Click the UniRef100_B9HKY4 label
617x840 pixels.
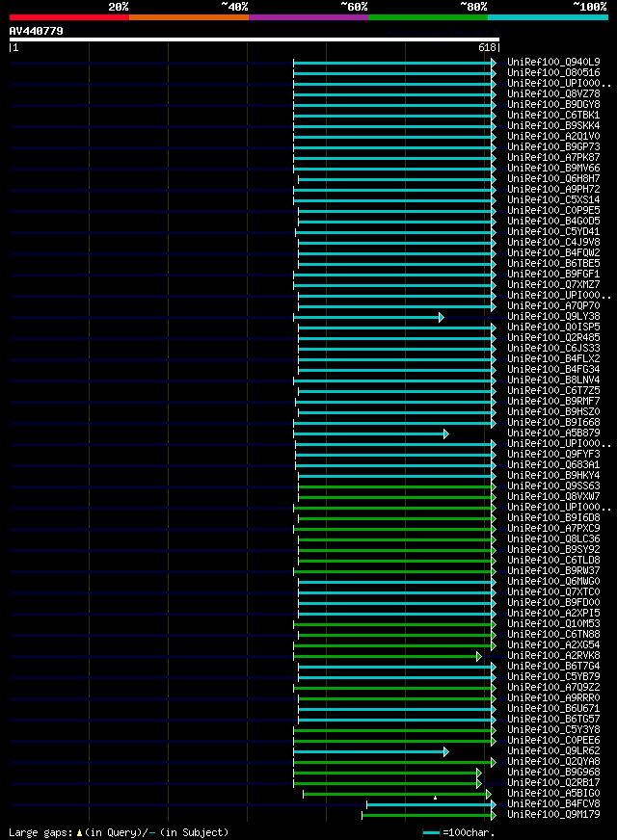point(553,476)
